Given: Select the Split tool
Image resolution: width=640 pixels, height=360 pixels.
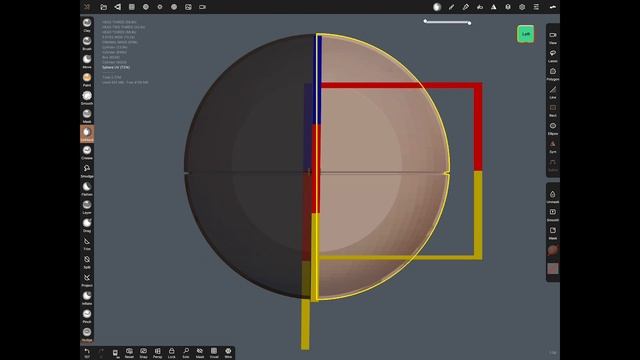Looking at the screenshot, I should [x=87, y=261].
